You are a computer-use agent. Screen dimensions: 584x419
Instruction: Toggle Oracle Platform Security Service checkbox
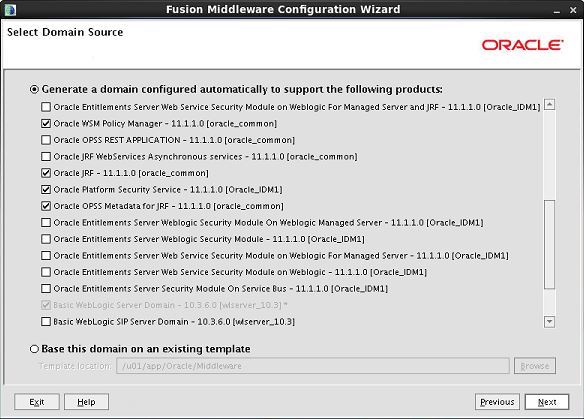pyautogui.click(x=46, y=190)
